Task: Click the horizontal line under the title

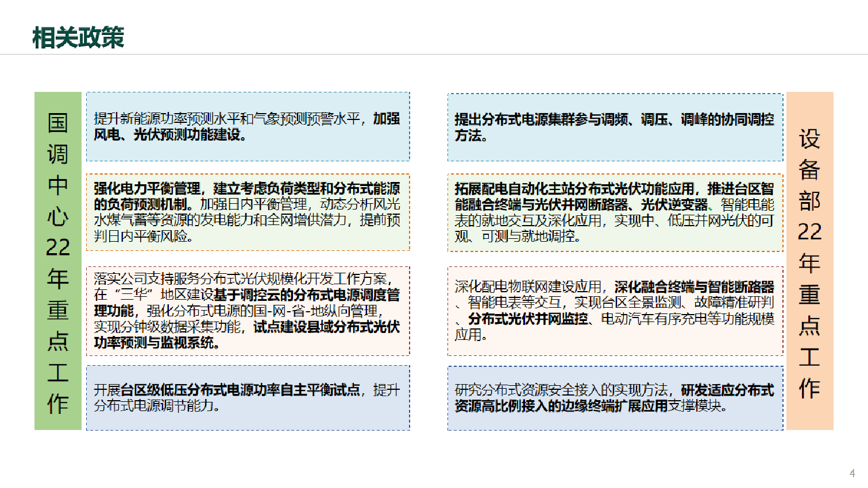Action: pos(434,55)
